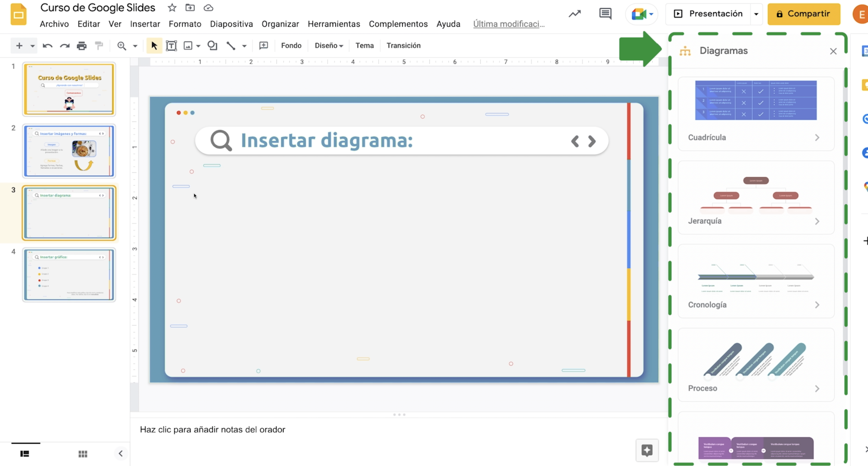Screen dimensions: 868x466
Task: Select the paint format tool
Action: (98, 46)
